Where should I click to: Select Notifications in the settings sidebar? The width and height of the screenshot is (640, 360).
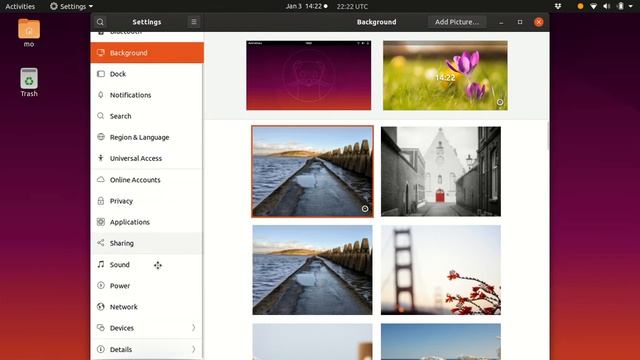[147, 95]
